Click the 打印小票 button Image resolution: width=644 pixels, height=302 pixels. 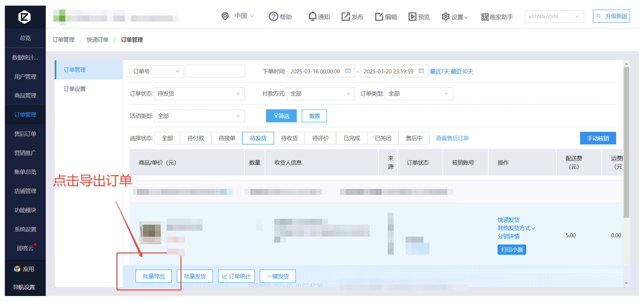[512, 250]
